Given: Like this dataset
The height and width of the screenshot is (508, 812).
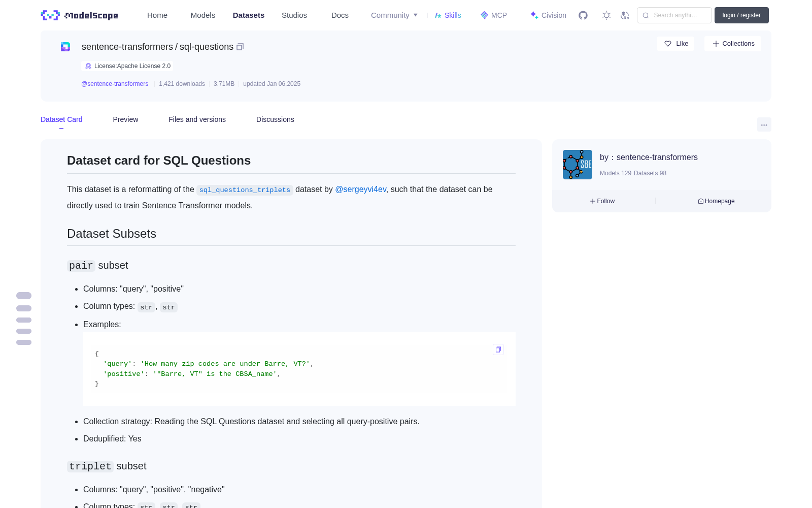Looking at the screenshot, I should (x=676, y=44).
